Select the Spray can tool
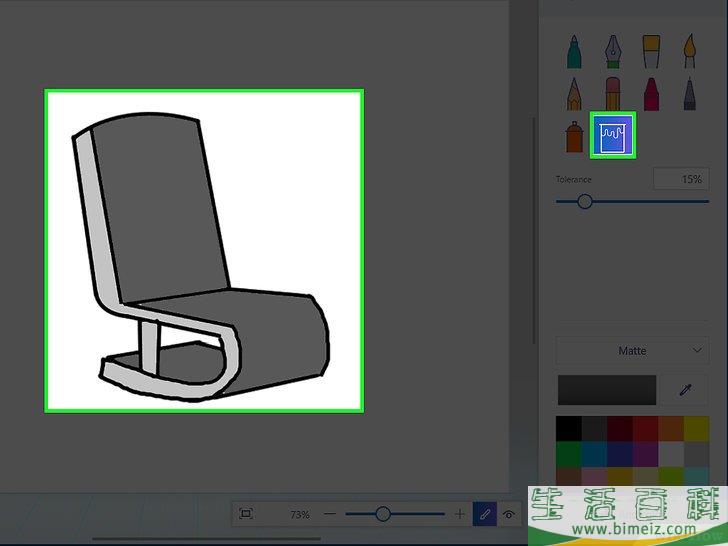728x546 pixels. point(575,137)
